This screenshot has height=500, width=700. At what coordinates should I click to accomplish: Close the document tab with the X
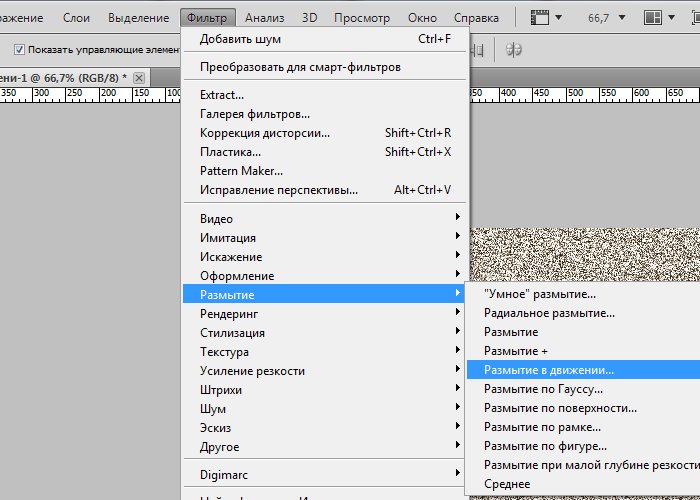coord(139,78)
